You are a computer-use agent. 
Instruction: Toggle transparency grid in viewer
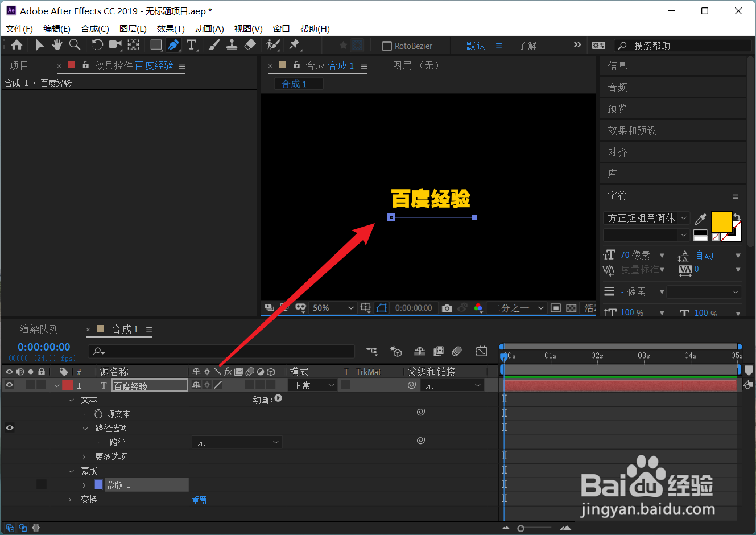tap(572, 308)
